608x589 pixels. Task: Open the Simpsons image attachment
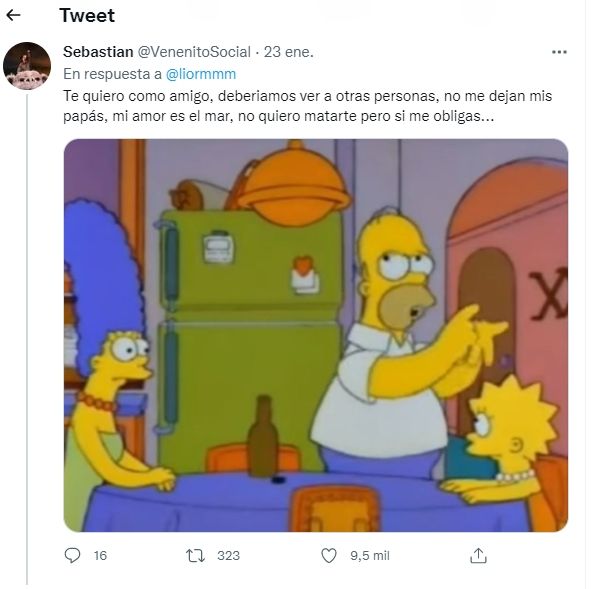tap(316, 335)
